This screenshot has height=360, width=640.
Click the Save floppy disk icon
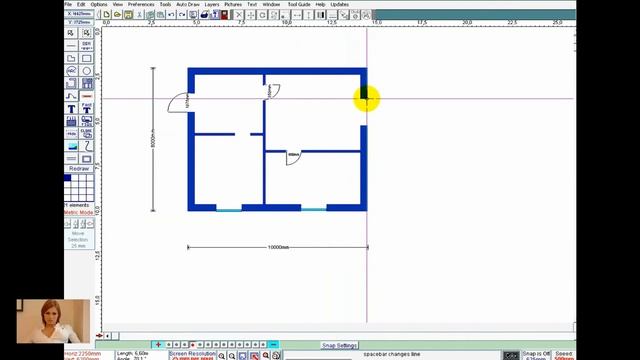point(128,15)
